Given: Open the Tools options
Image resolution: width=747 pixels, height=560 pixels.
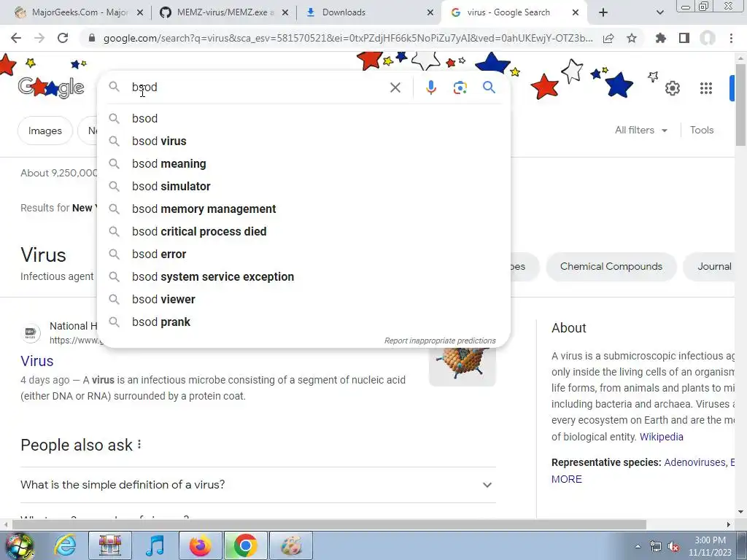Looking at the screenshot, I should (702, 130).
